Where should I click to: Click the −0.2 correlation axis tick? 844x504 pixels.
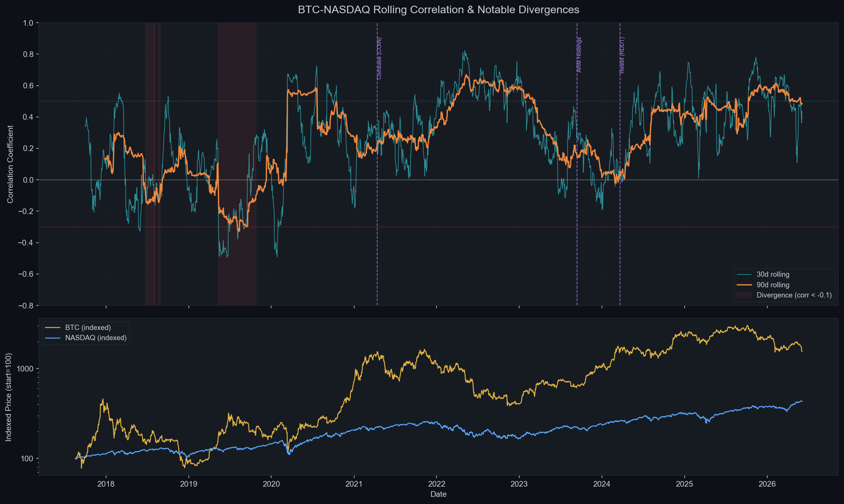pyautogui.click(x=25, y=211)
